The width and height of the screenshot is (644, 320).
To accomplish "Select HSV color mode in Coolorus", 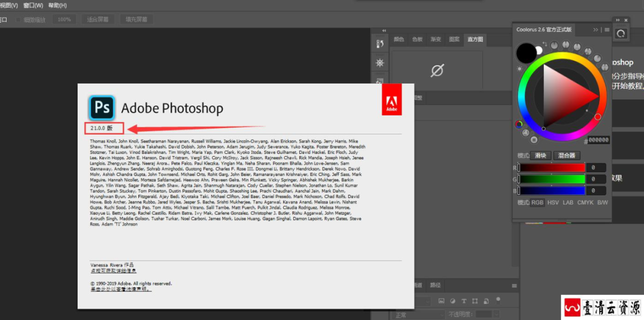I will click(553, 203).
